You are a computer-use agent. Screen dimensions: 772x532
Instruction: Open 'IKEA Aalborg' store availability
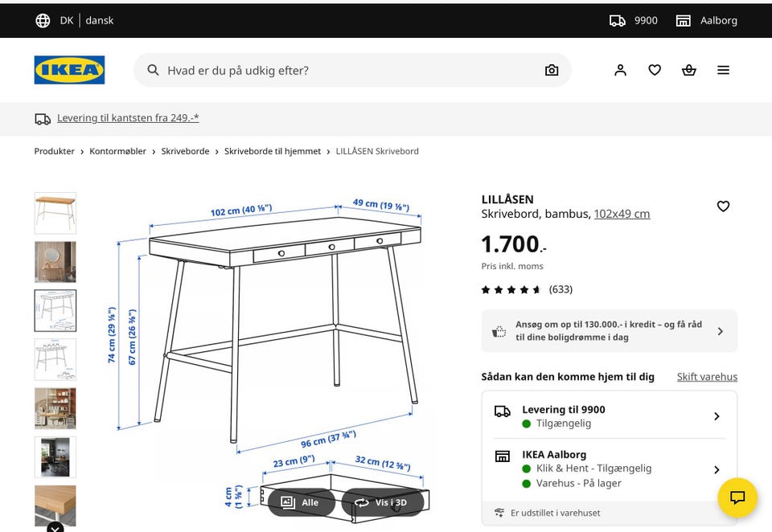609,469
